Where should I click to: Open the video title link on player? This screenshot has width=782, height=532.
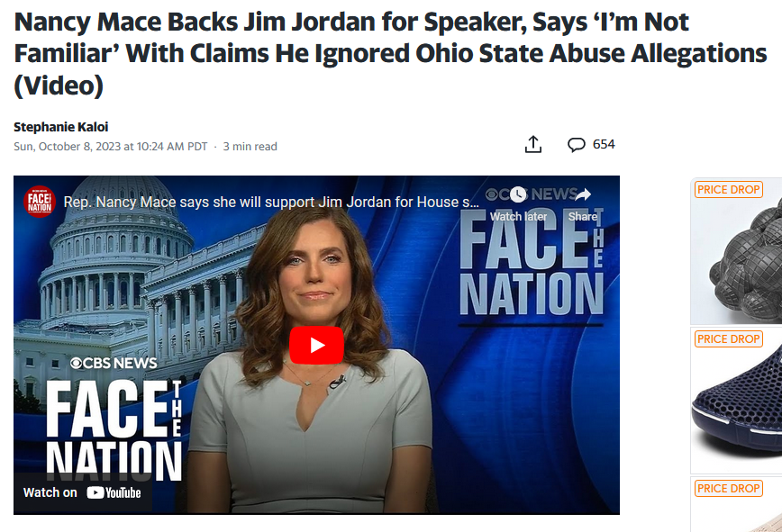click(271, 203)
